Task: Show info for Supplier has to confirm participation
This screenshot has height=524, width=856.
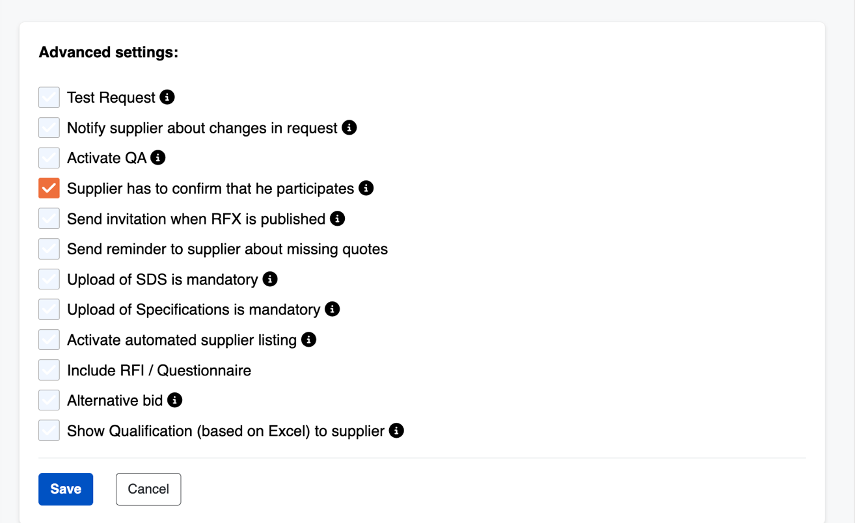Action: 366,188
